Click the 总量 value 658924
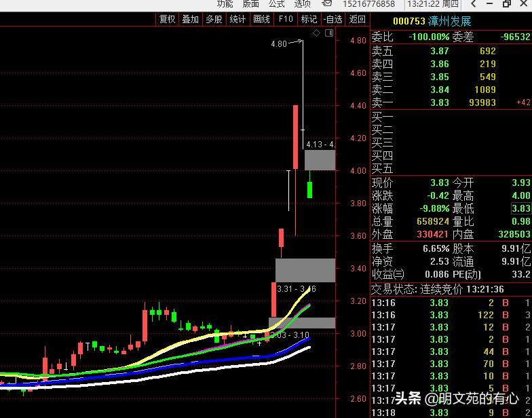532x418 pixels. click(x=433, y=221)
